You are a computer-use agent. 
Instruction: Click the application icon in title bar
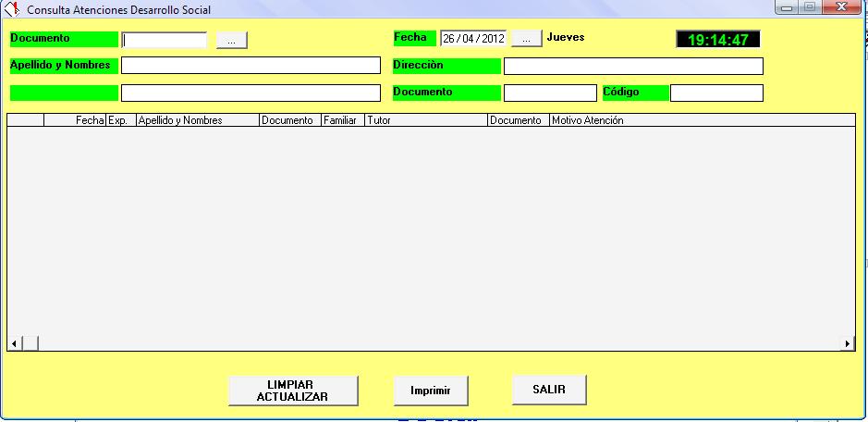click(x=13, y=10)
